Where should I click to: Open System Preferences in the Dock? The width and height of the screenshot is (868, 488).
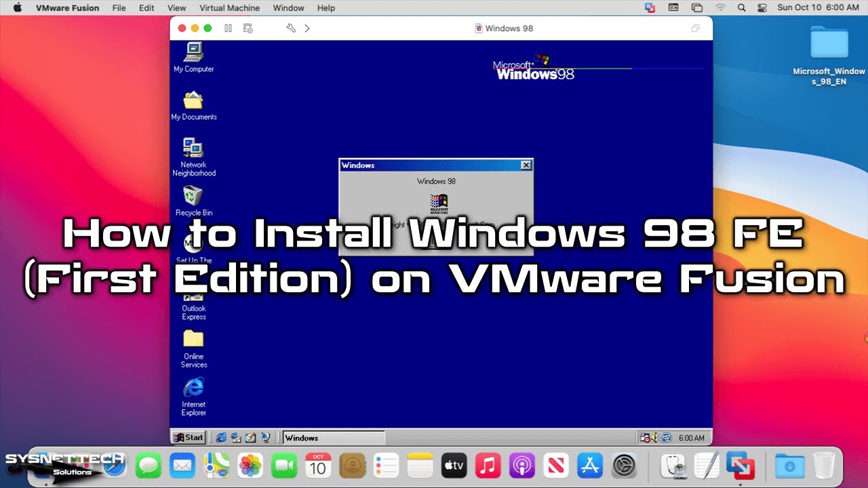click(x=624, y=466)
